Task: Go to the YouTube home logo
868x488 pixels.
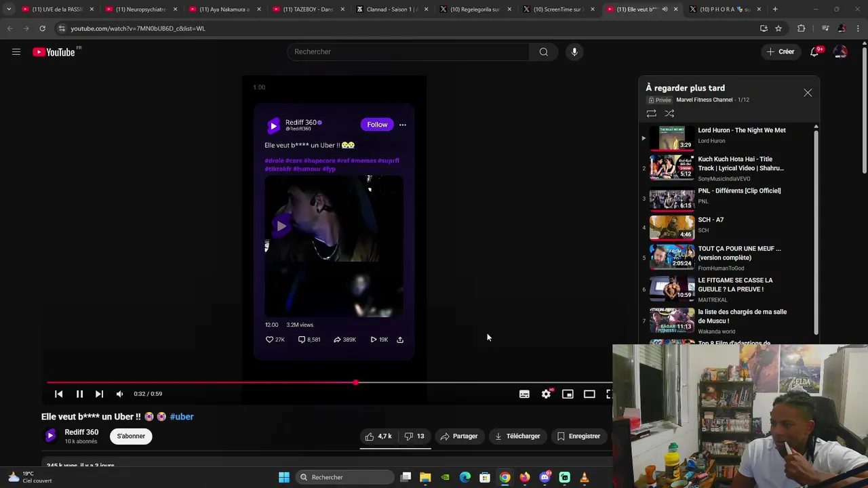Action: 54,52
